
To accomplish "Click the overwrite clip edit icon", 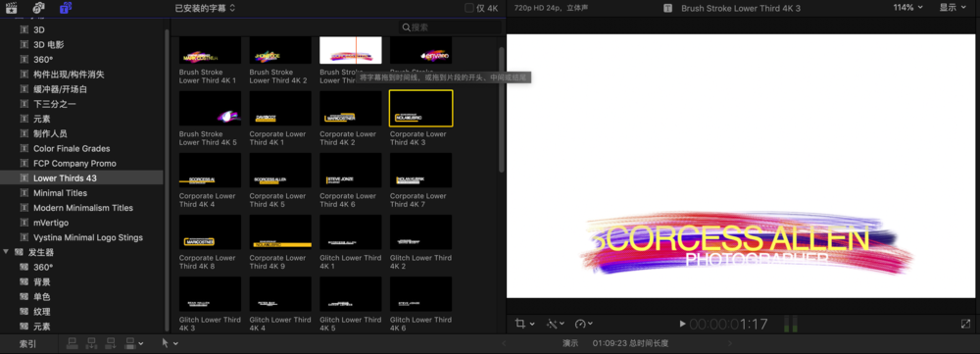I will pos(130,343).
